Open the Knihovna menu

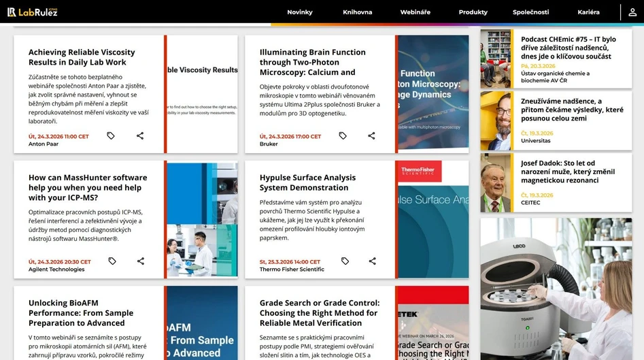[357, 12]
